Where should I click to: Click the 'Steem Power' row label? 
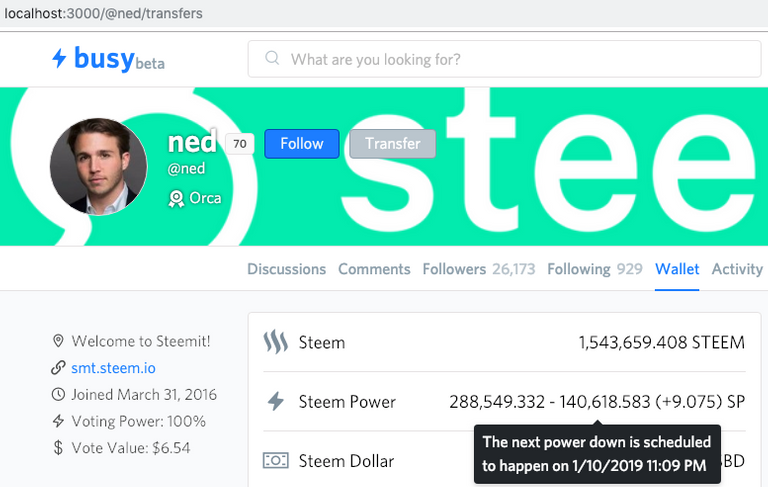[347, 402]
